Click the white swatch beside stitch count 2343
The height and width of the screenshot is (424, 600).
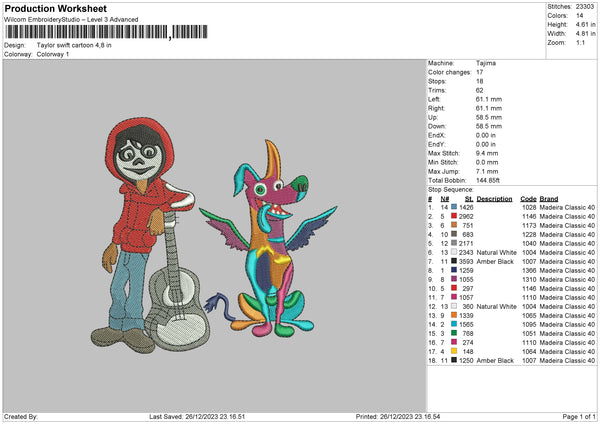[454, 252]
